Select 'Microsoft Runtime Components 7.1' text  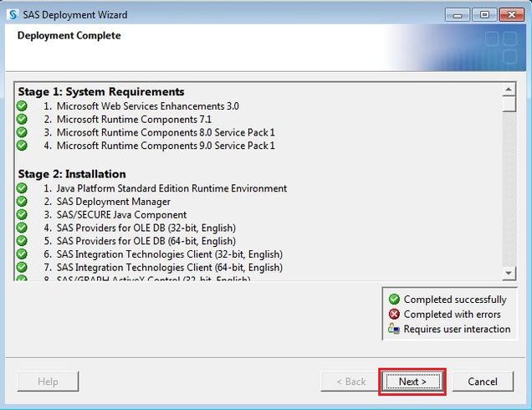coord(134,120)
